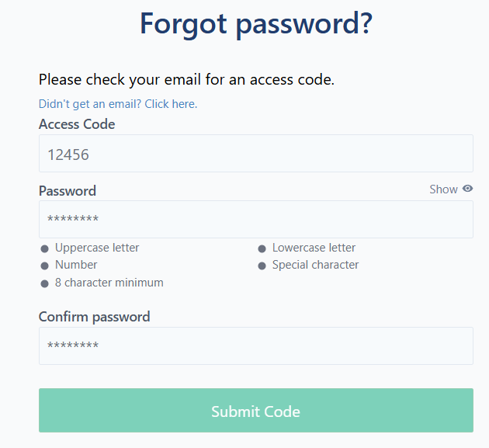Click the Number requirement bullet dot
Screen dimensions: 489x448
pos(44,266)
